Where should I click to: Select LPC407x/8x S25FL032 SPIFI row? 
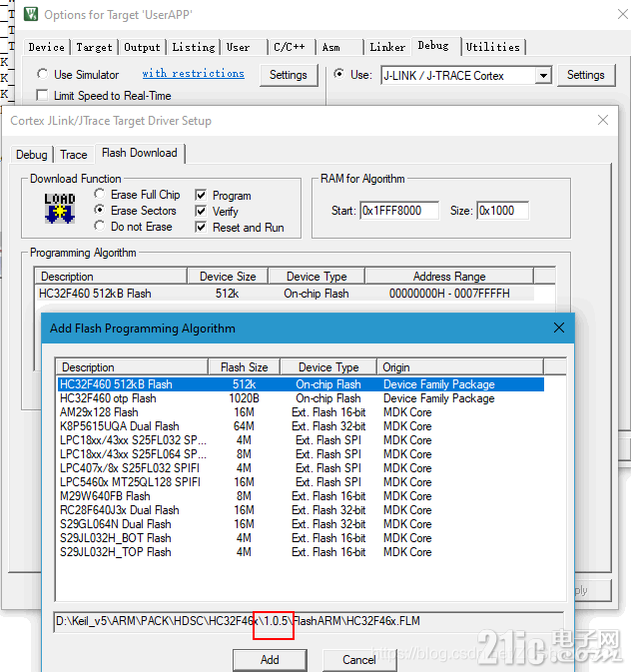(301, 468)
